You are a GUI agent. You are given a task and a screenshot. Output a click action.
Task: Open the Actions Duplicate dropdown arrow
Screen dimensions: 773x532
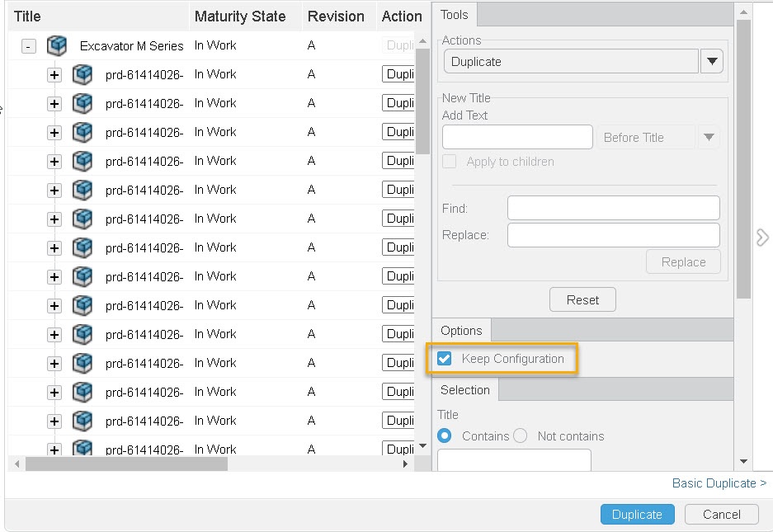click(711, 61)
